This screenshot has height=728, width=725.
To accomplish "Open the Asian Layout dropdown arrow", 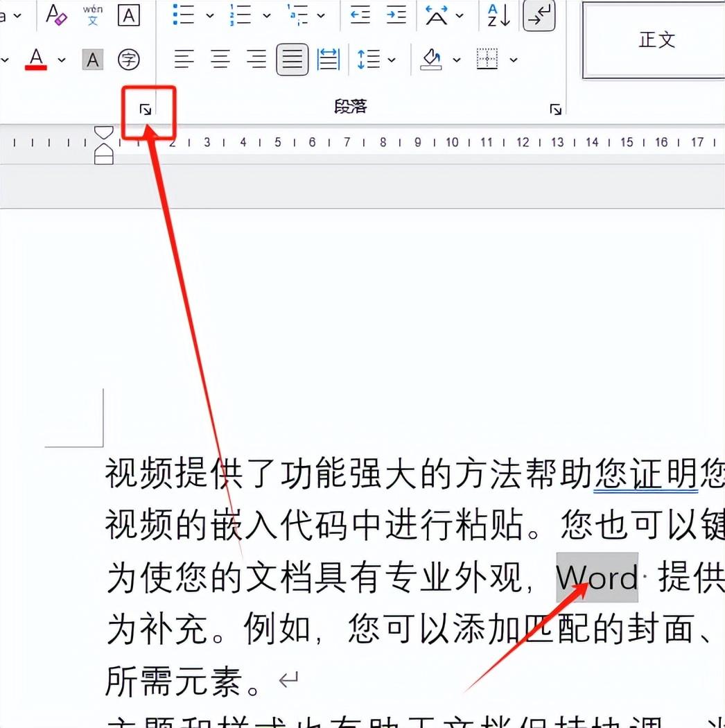I will 460,15.
